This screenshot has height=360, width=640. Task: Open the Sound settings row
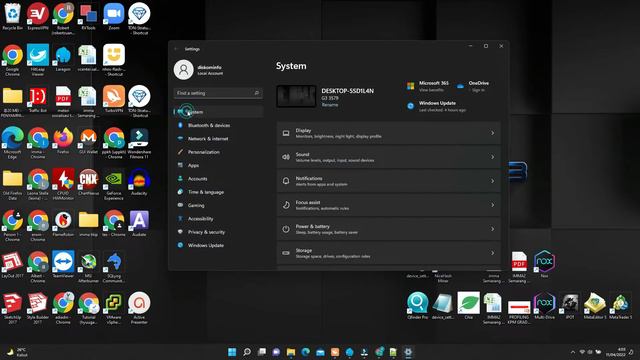pos(389,157)
